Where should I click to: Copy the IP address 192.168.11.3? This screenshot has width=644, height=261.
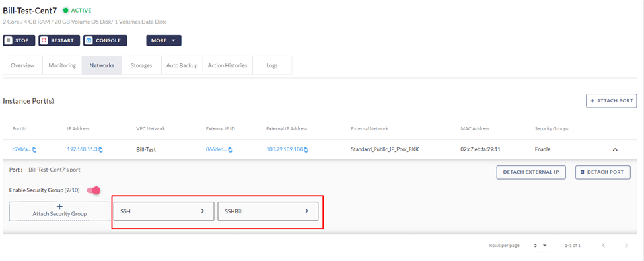pos(100,150)
